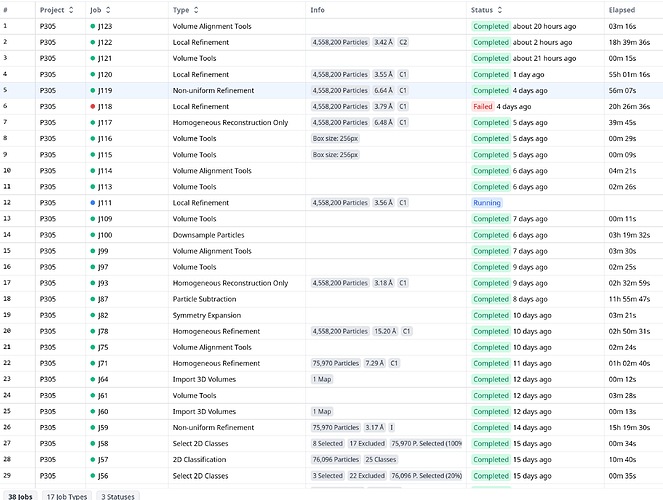Image resolution: width=663 pixels, height=500 pixels.
Task: Click the 15.20 Å resolution tag for J78
Action: (385, 331)
